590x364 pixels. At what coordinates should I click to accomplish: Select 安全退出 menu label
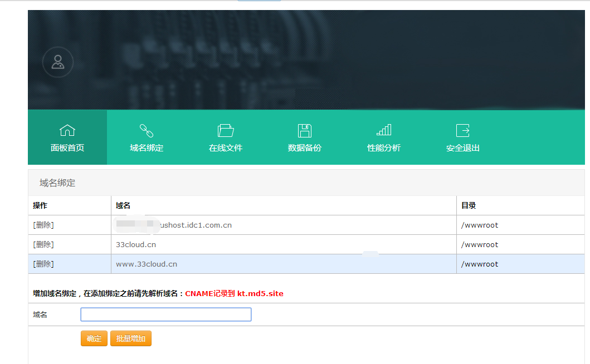pos(463,148)
